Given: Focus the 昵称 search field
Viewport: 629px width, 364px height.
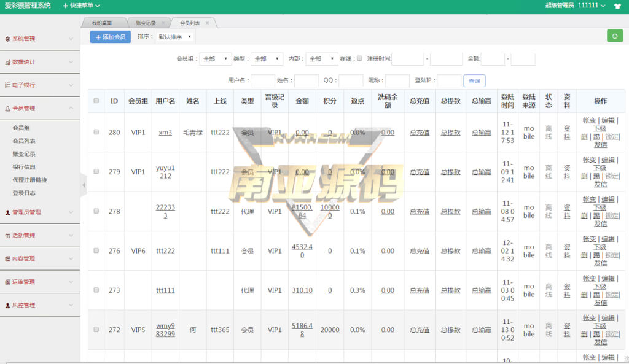Looking at the screenshot, I should [397, 80].
